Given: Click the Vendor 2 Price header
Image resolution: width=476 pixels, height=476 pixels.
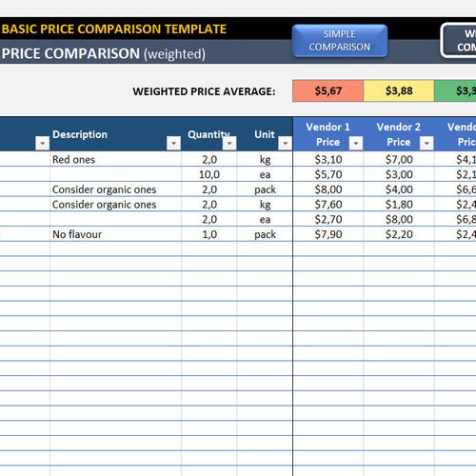Looking at the screenshot, I should pyautogui.click(x=399, y=134).
